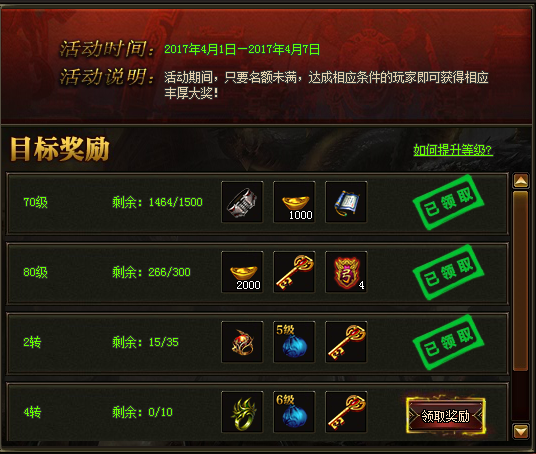Click the red gem ring in the 2转 row
This screenshot has width=536, height=454.
coord(242,342)
